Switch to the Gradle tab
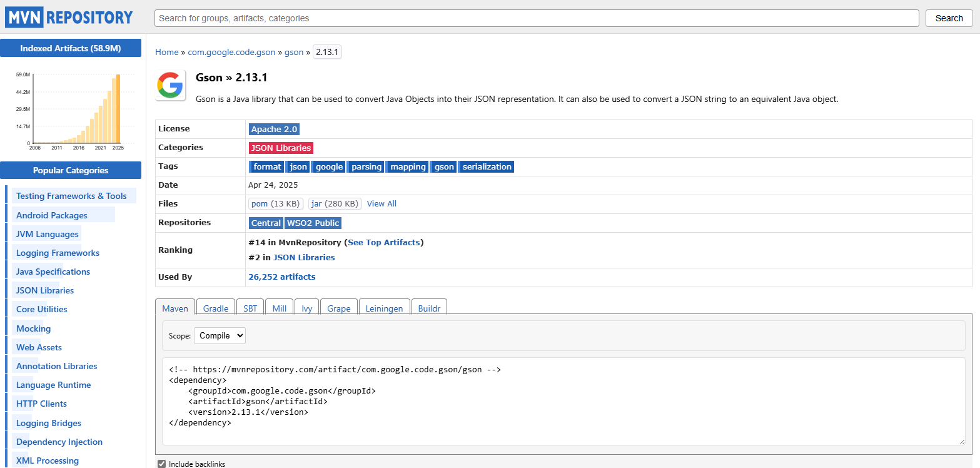Image resolution: width=980 pixels, height=468 pixels. coord(216,308)
